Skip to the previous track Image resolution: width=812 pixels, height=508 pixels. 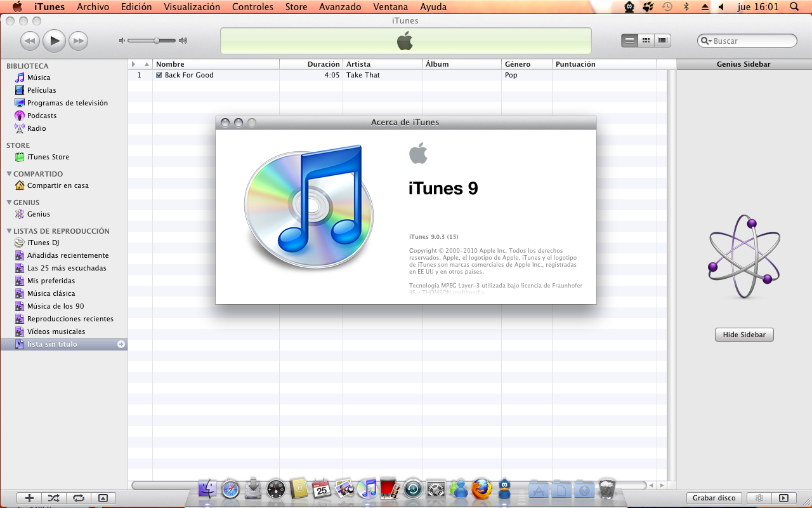(30, 41)
